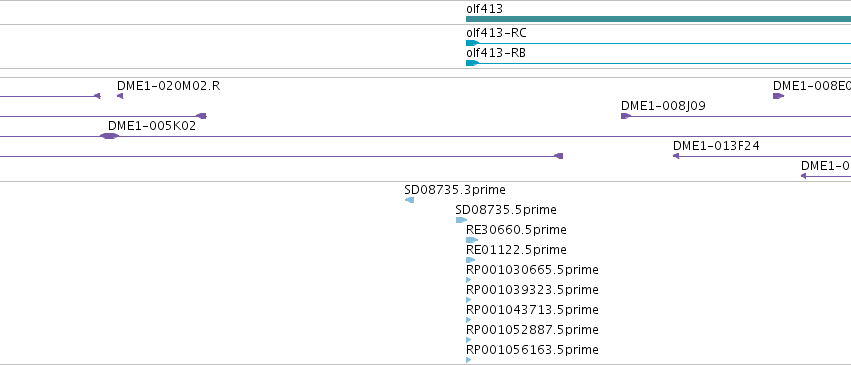The width and height of the screenshot is (851, 365).
Task: Click the olf413 gene label
Action: point(485,9)
